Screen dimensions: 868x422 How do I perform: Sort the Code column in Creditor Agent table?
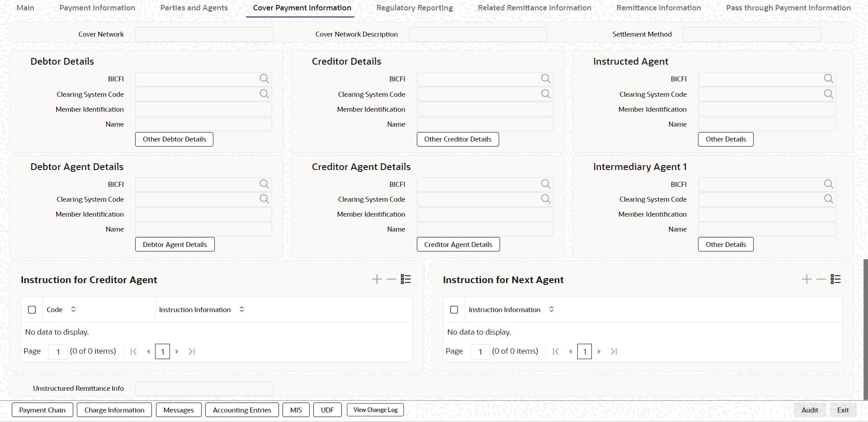coord(73,309)
